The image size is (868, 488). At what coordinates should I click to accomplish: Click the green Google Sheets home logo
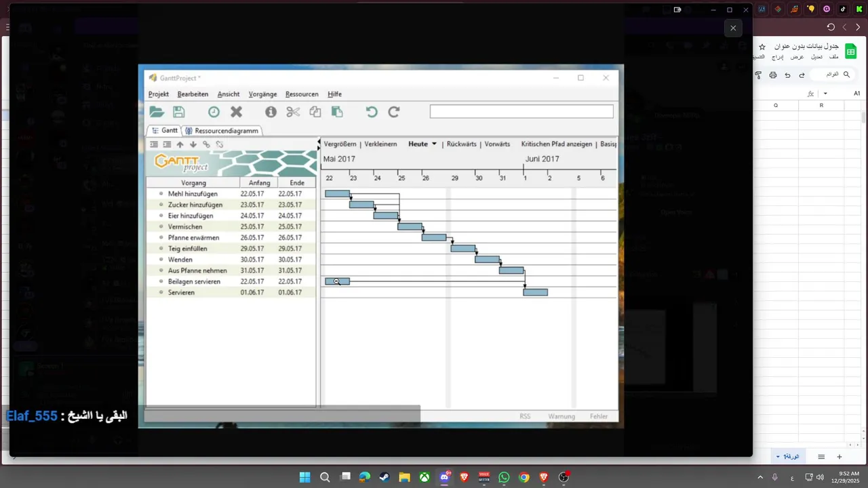(850, 51)
